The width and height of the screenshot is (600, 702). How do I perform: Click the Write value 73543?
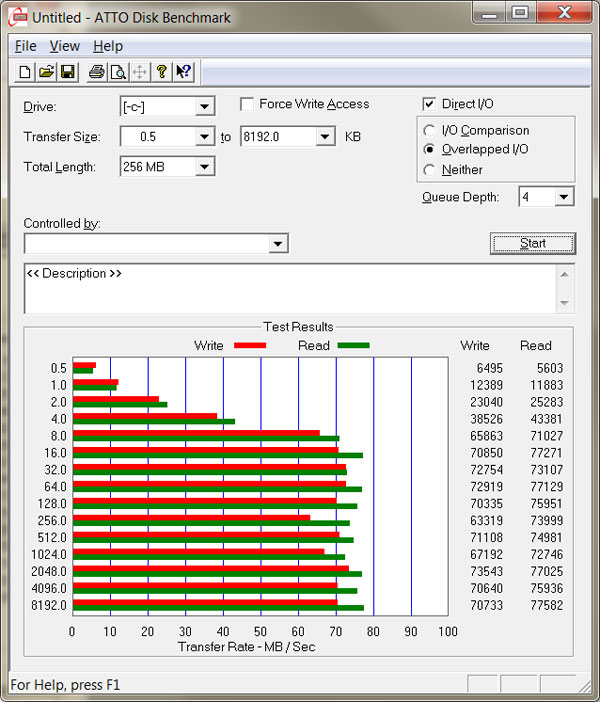click(x=486, y=571)
